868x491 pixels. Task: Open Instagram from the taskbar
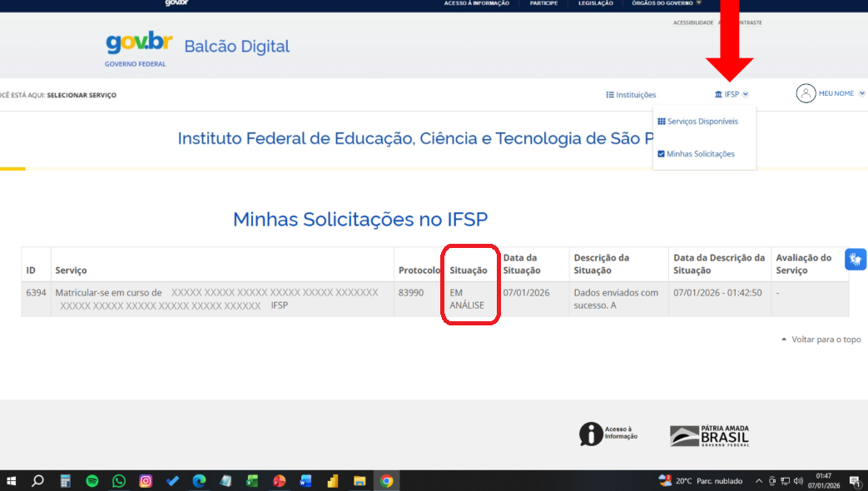[x=146, y=481]
